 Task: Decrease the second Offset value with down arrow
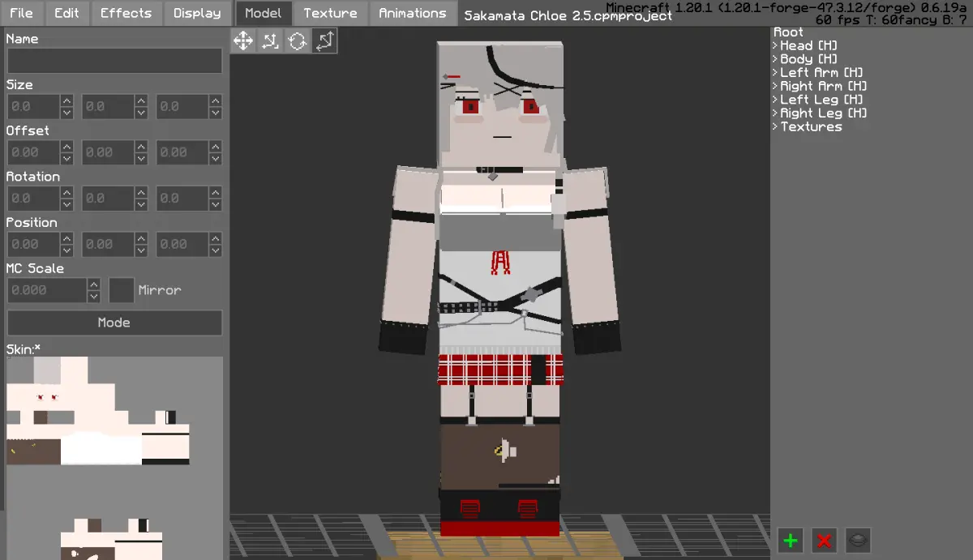click(x=142, y=159)
